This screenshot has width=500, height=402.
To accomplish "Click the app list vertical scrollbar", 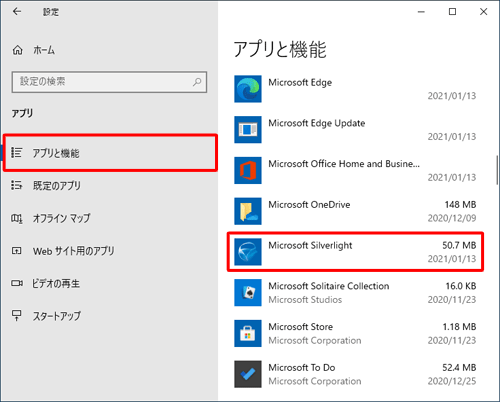I will (x=497, y=170).
